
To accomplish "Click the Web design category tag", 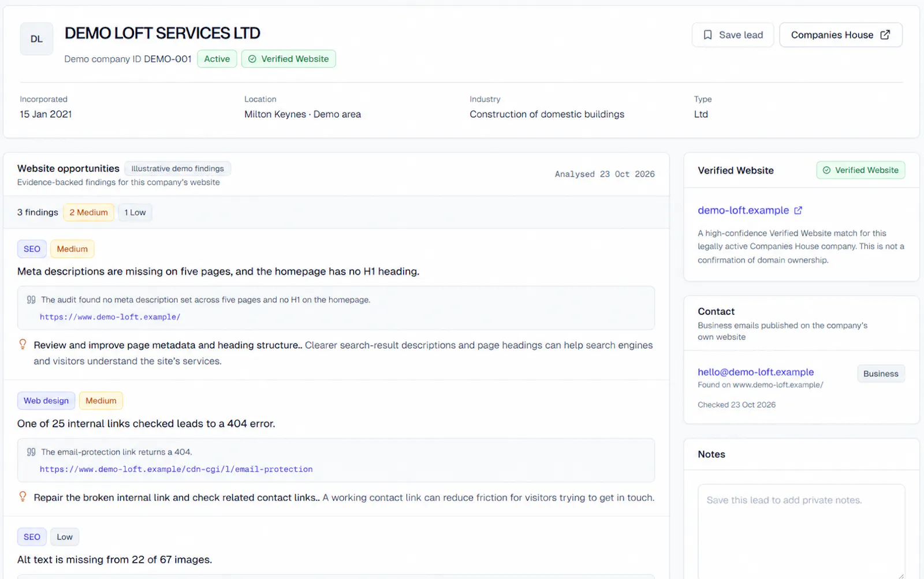I will tap(46, 401).
